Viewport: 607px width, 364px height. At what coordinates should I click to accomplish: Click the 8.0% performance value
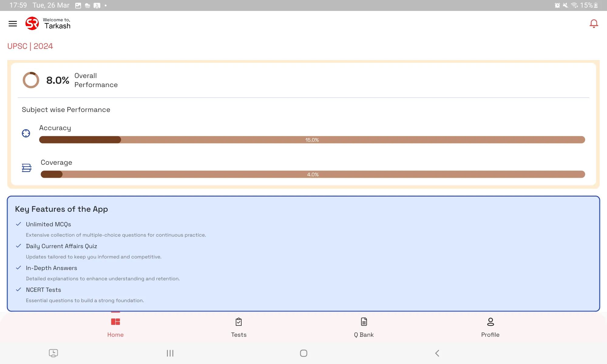(x=58, y=80)
